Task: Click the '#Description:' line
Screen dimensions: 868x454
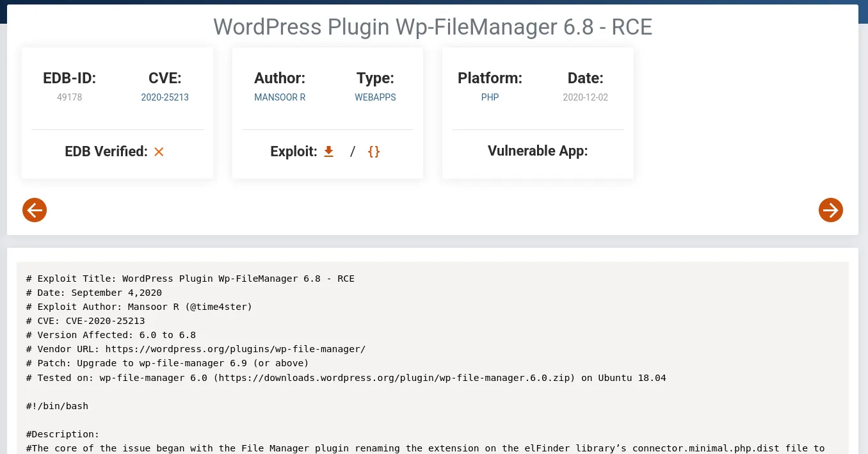Action: pos(63,434)
